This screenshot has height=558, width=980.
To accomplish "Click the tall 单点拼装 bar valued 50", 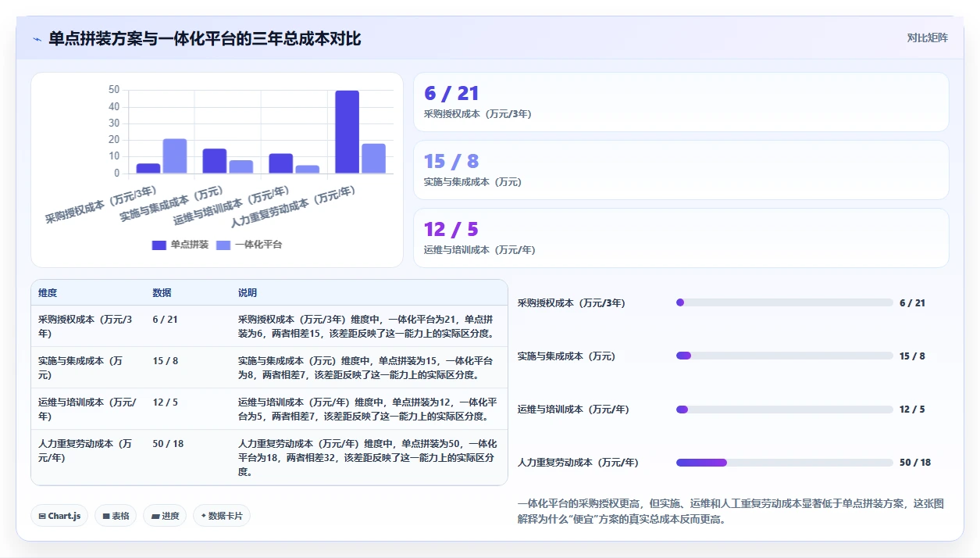I will [347, 132].
